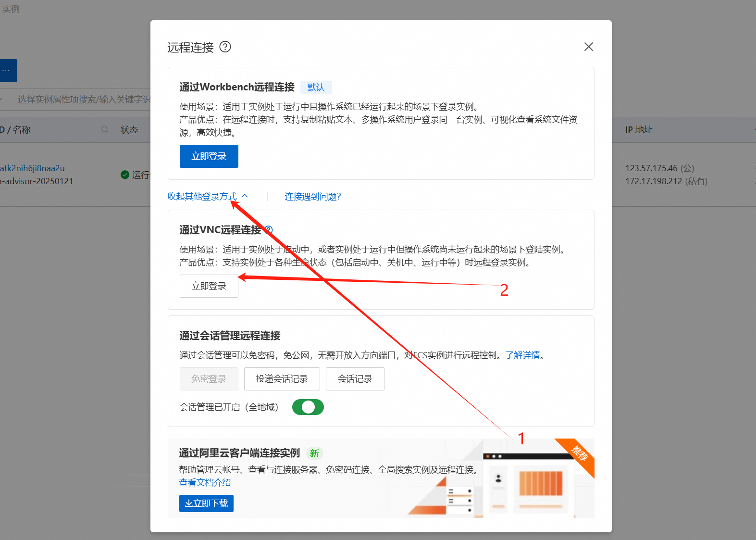
Task: Click the 默认 tag beside Workbench
Action: coord(316,87)
